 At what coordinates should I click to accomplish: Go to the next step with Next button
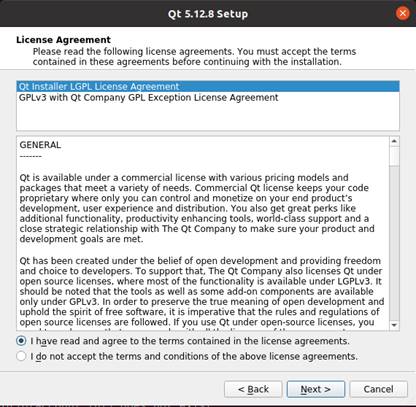point(316,389)
